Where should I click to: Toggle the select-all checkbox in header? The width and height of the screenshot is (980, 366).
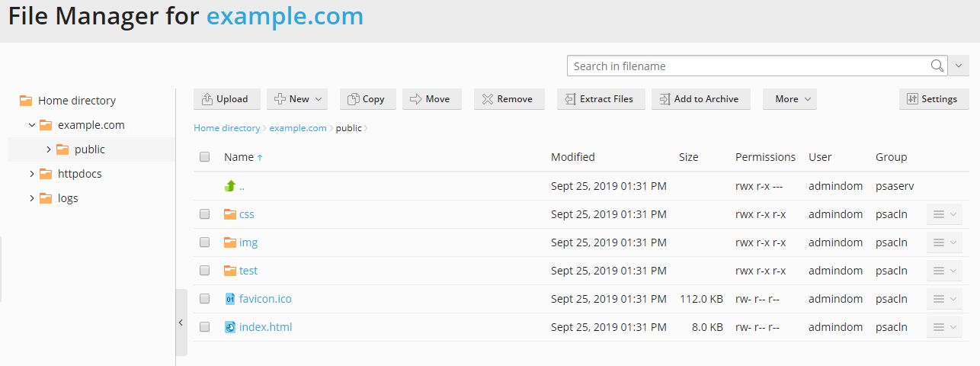click(x=204, y=157)
